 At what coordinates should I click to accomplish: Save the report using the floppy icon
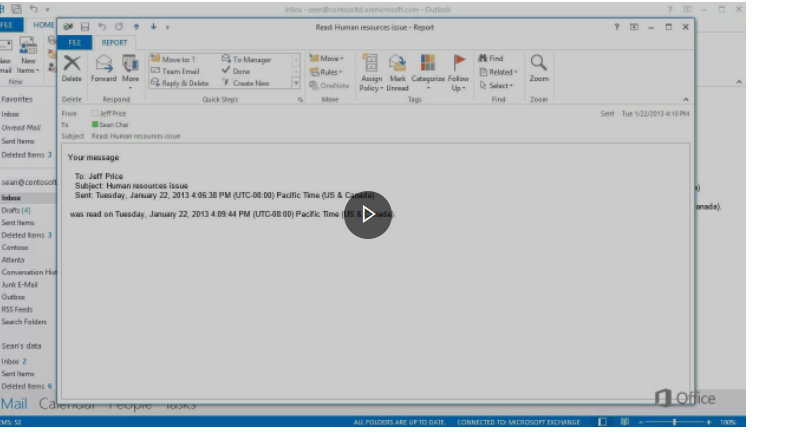[x=85, y=27]
